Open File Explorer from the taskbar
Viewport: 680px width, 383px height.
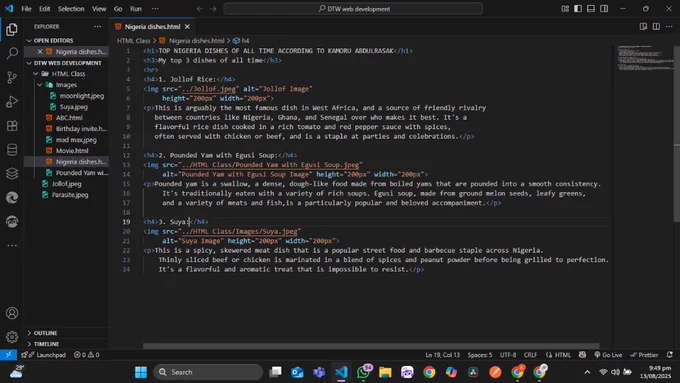385,372
